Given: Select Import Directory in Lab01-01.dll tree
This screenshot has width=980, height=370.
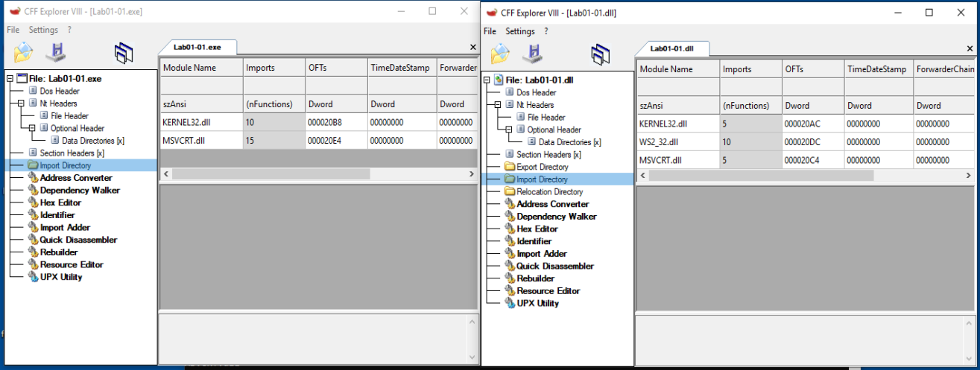Looking at the screenshot, I should point(542,179).
